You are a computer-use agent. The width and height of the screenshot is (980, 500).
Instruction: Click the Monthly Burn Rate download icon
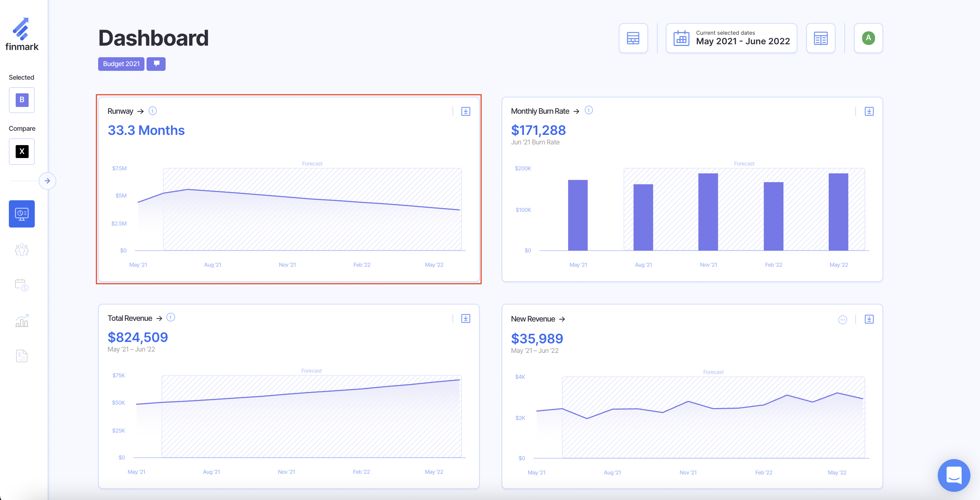869,111
